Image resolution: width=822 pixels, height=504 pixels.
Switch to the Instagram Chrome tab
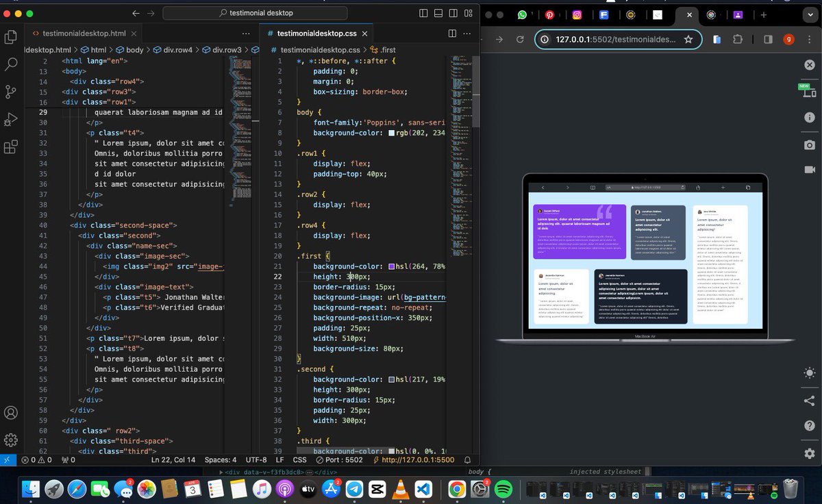tap(577, 15)
